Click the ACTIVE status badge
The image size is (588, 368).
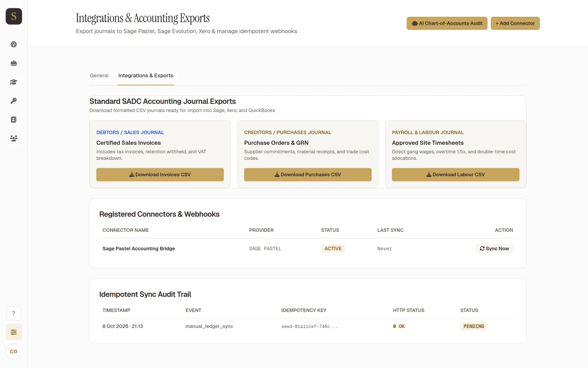pyautogui.click(x=333, y=249)
